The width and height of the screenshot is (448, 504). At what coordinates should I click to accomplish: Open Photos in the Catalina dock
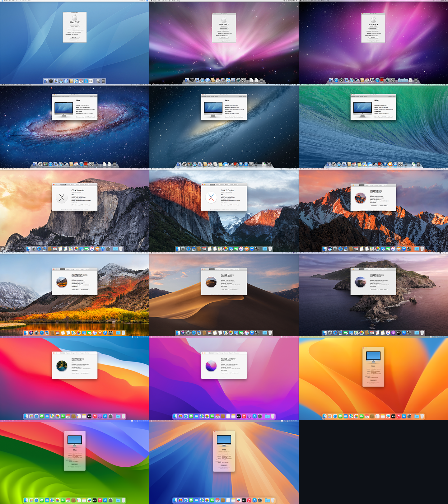362,333
